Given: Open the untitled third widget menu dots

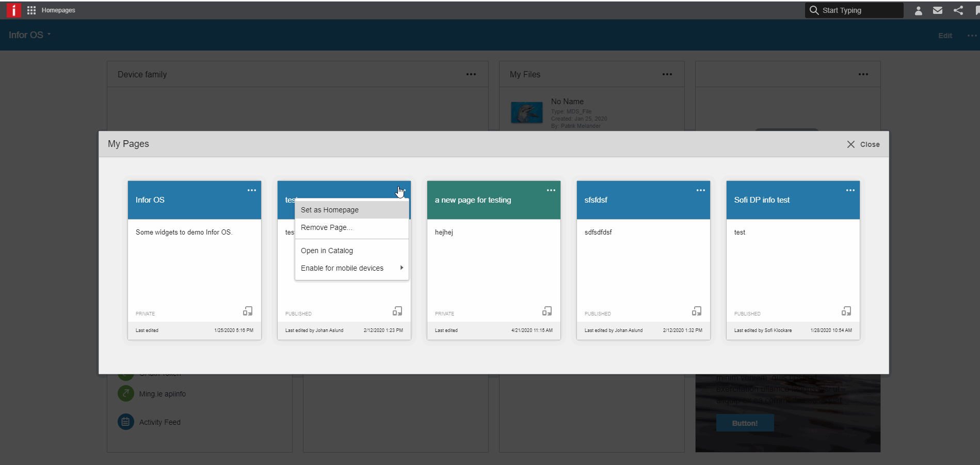Looking at the screenshot, I should coord(863,74).
